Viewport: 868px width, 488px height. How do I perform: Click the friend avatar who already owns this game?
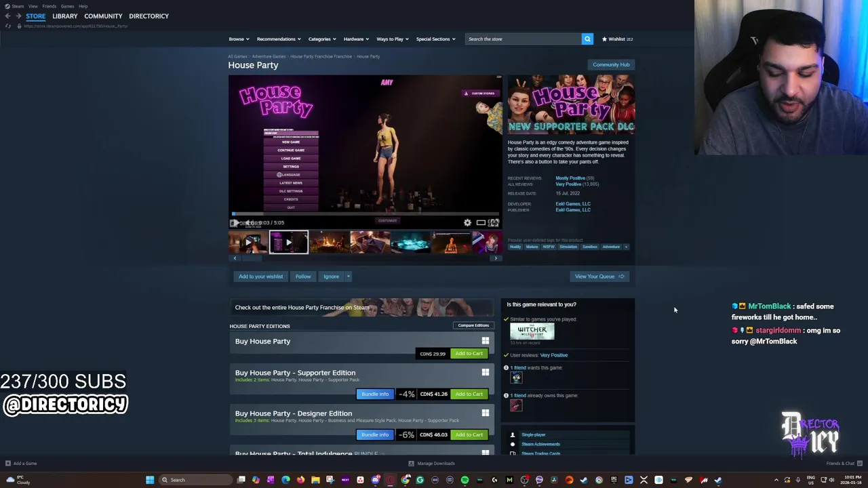[x=516, y=405]
